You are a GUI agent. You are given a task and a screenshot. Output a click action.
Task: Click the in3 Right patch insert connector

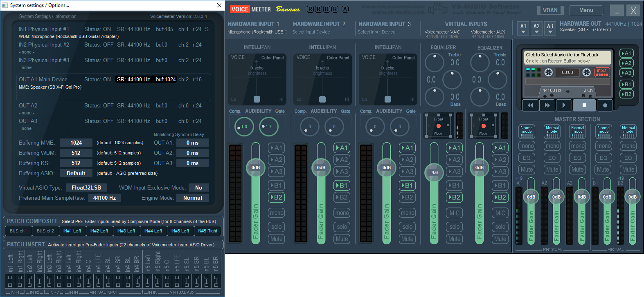59,281
